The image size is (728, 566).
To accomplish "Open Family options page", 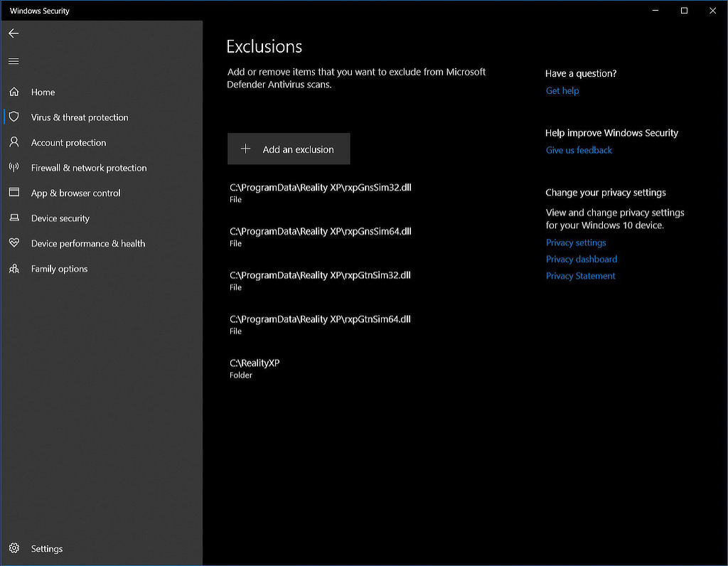I will tap(59, 269).
